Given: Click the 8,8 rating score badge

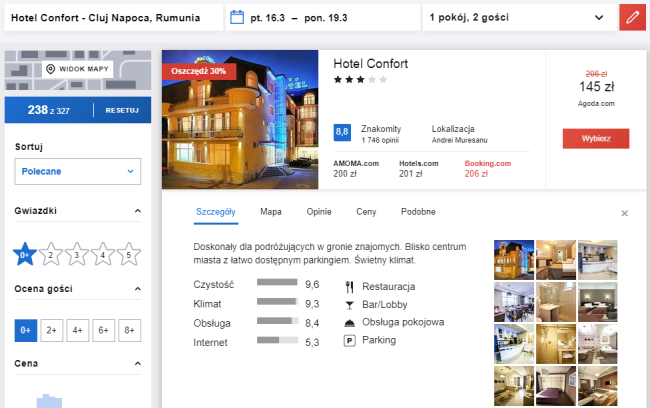Looking at the screenshot, I should (x=342, y=132).
